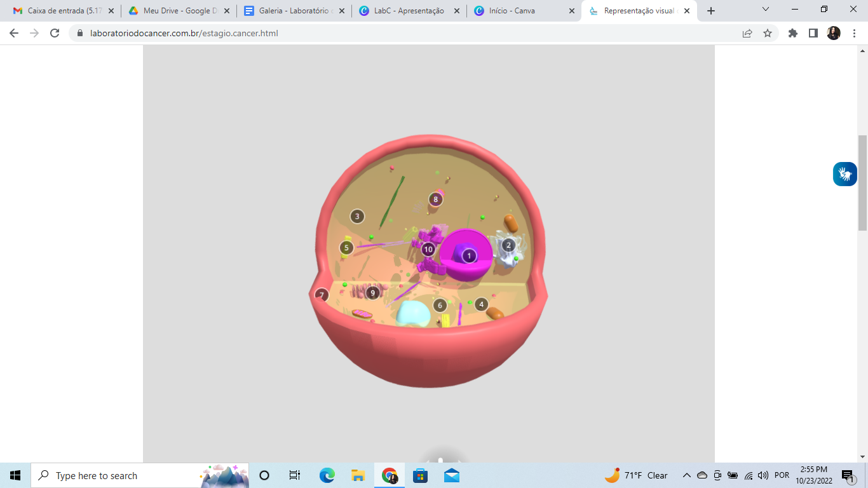Image resolution: width=868 pixels, height=488 pixels.
Task: Click the page vertical scrollbar thumb
Action: coord(862,183)
